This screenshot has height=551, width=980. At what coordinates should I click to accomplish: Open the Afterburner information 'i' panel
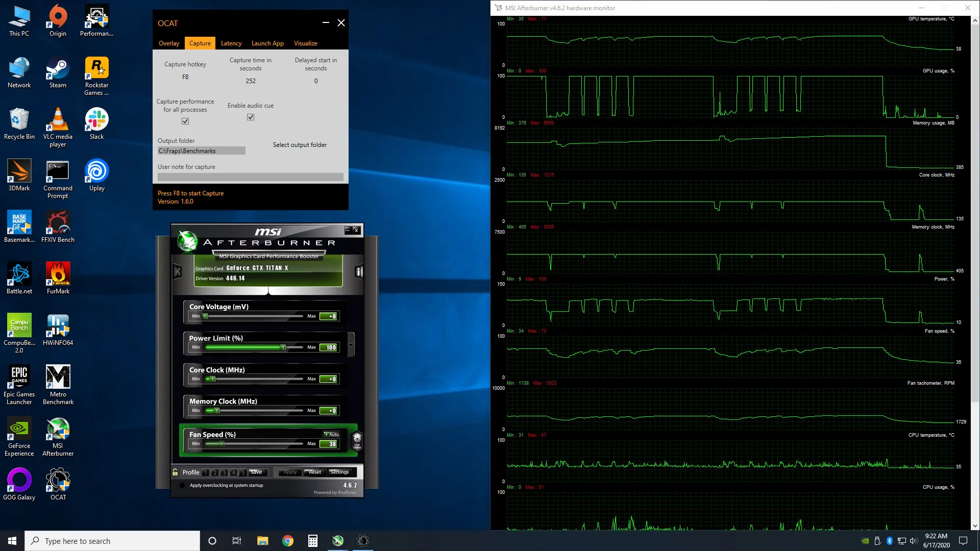(359, 271)
